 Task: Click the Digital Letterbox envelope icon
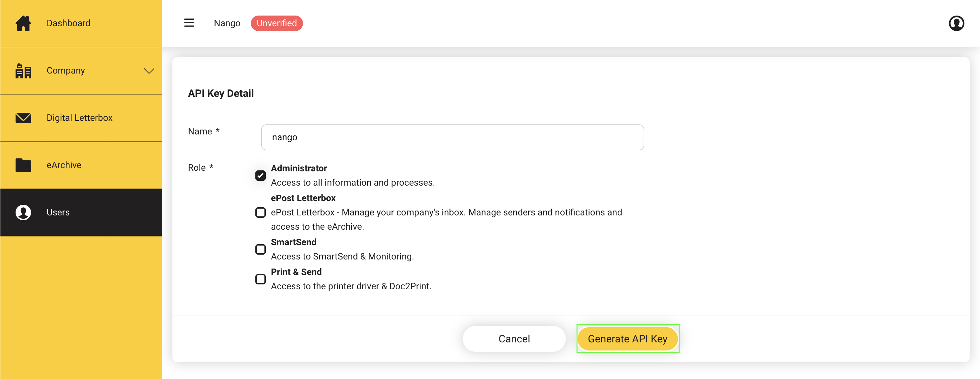click(23, 118)
